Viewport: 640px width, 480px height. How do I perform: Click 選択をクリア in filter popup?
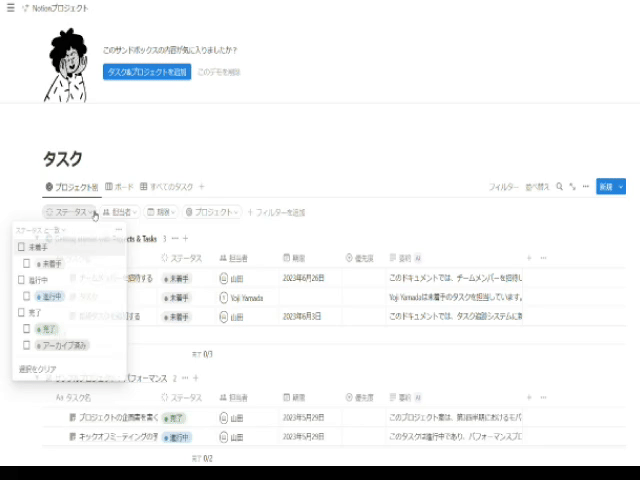click(38, 369)
